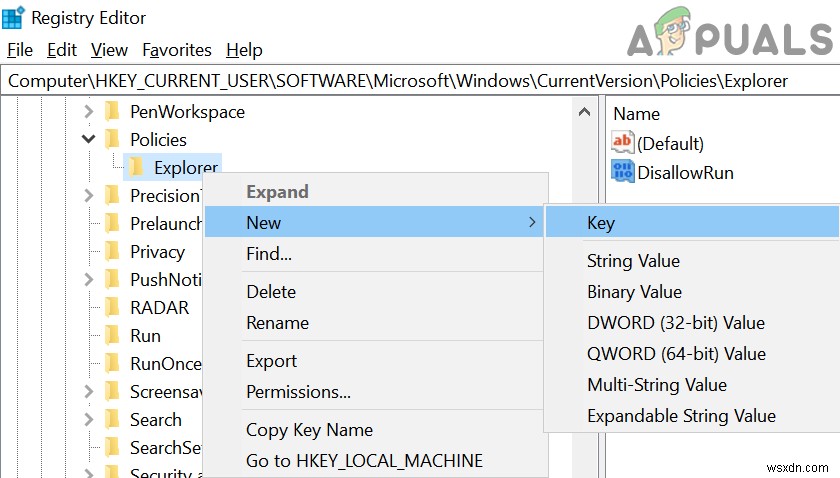
Task: Click the RunOnce folder icon
Action: (x=112, y=363)
